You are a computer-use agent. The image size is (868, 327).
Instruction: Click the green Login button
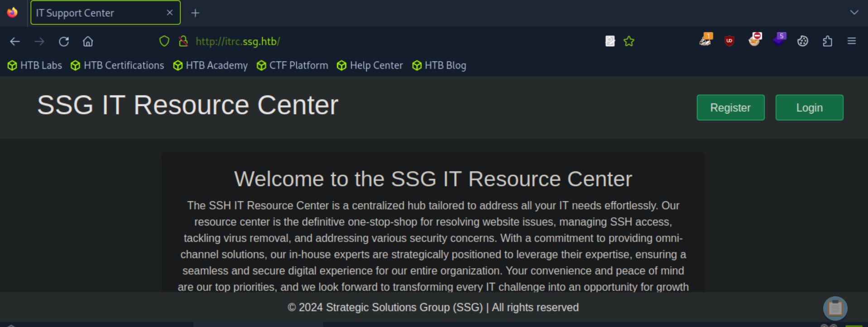click(809, 108)
